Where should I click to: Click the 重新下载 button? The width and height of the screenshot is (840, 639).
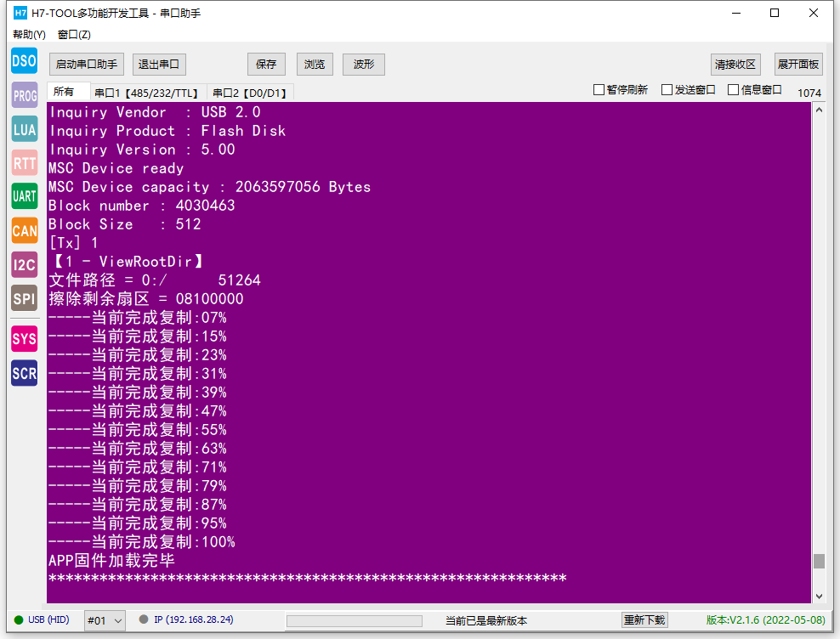(644, 619)
